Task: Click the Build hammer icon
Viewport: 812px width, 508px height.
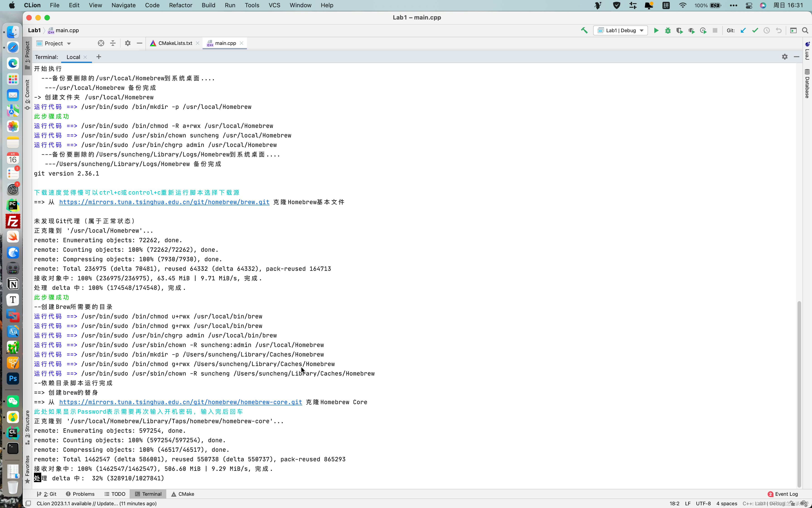Action: [x=584, y=31]
